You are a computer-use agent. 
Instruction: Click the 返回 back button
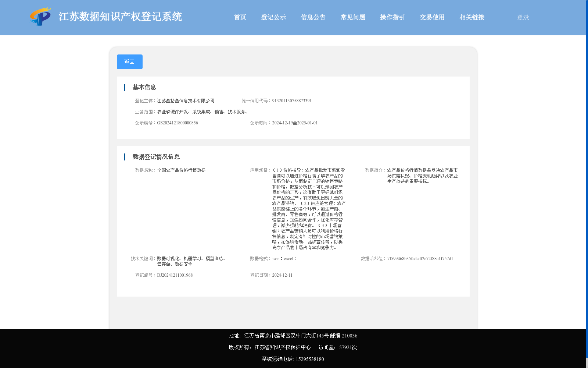(130, 62)
